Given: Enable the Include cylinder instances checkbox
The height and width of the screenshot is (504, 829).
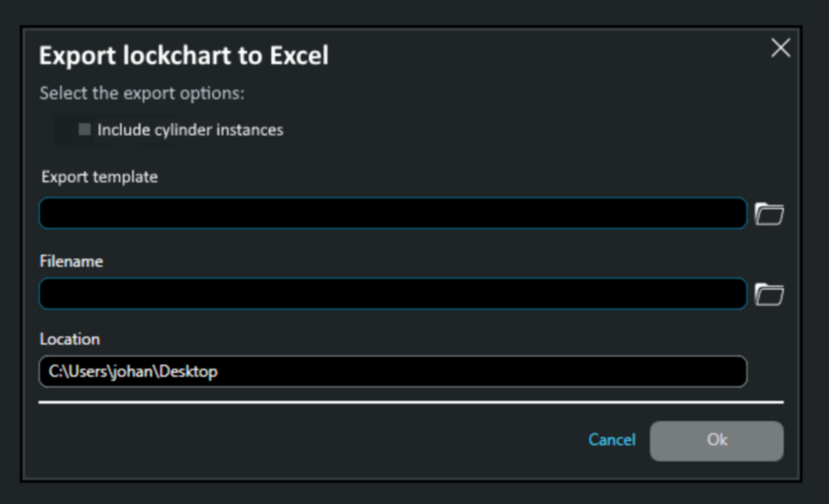Looking at the screenshot, I should point(84,130).
